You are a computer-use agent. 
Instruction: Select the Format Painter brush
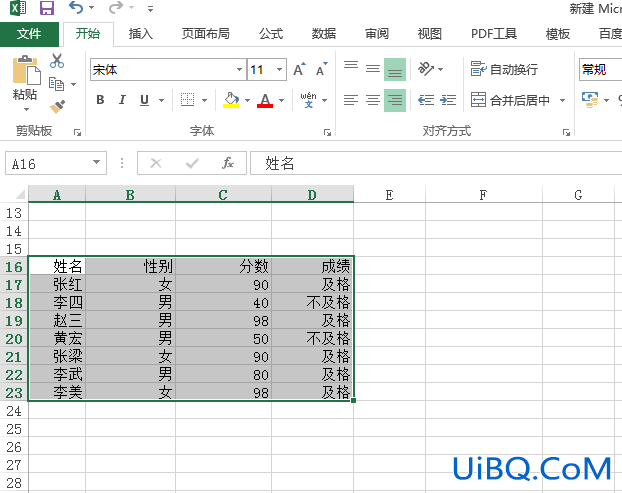[57, 106]
